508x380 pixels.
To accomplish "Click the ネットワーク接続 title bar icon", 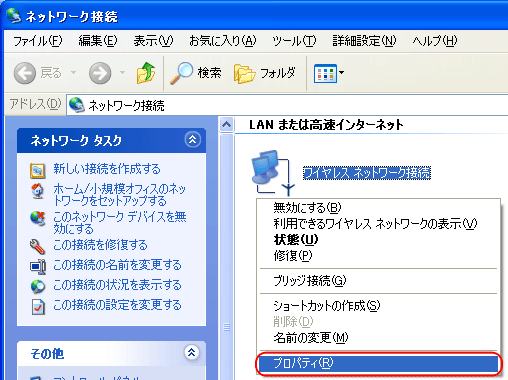I will coord(14,15).
